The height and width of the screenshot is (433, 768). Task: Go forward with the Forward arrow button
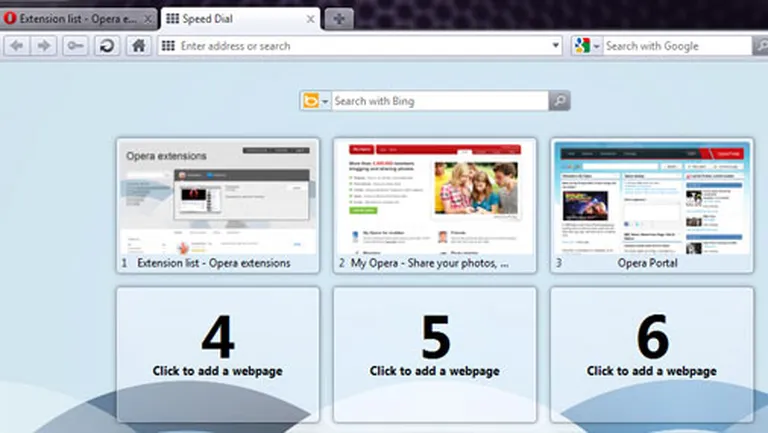(44, 46)
